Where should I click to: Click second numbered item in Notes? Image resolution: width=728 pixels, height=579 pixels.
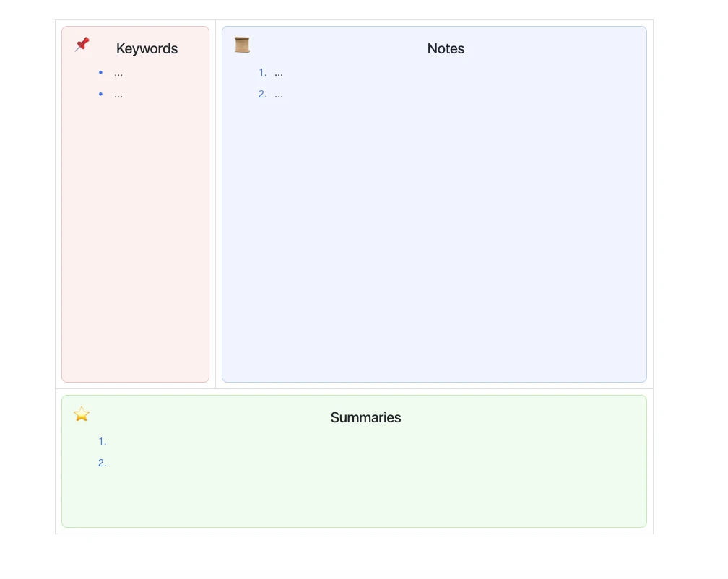pyautogui.click(x=279, y=95)
